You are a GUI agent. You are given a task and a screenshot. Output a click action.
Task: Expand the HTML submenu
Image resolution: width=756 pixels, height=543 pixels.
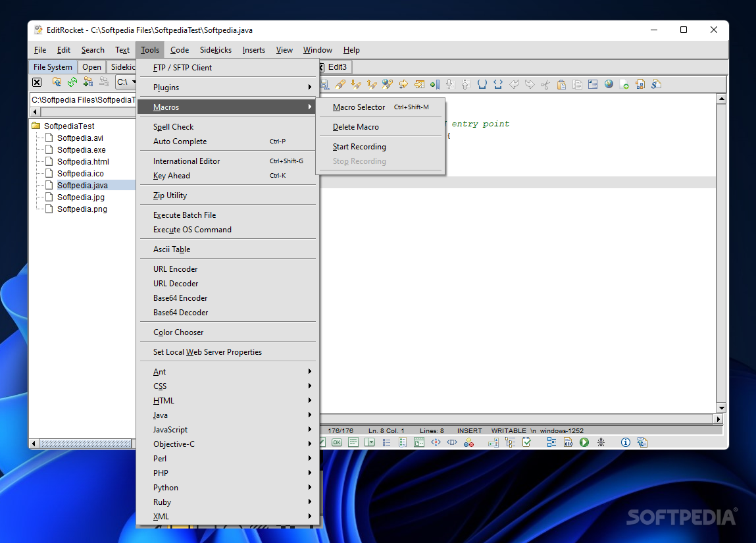click(226, 401)
